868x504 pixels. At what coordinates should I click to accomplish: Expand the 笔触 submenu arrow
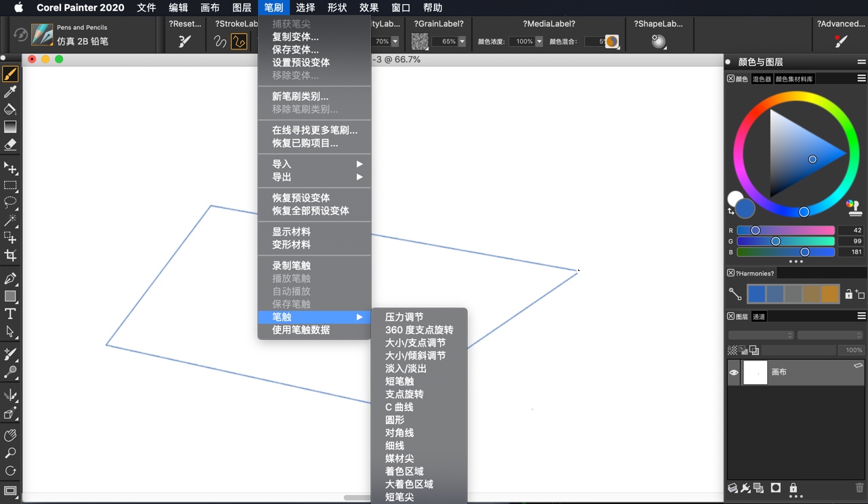point(360,317)
